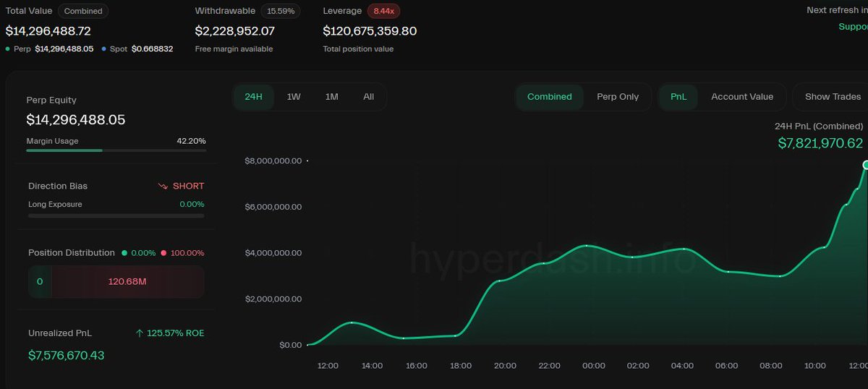Click the 0.00% Long Exposure value

click(x=192, y=205)
